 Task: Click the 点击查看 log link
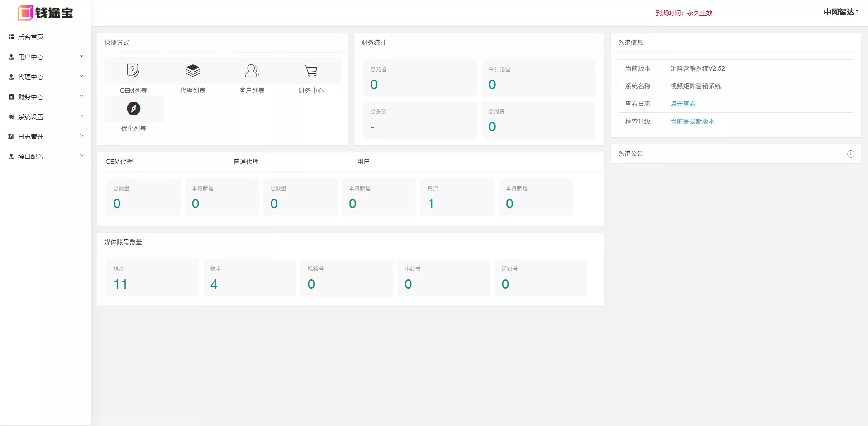[682, 104]
